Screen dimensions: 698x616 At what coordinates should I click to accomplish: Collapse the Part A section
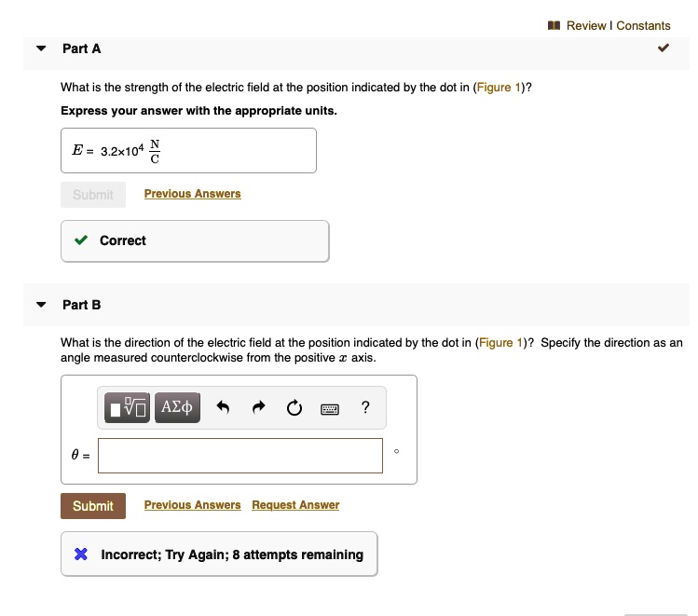coord(41,48)
